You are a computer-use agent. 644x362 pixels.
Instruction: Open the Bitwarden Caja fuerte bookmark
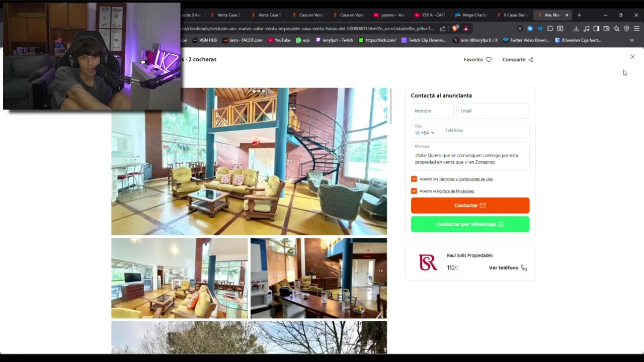point(578,40)
